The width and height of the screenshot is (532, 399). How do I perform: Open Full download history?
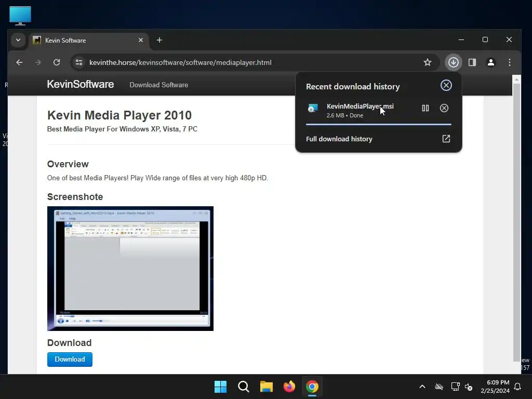(339, 139)
